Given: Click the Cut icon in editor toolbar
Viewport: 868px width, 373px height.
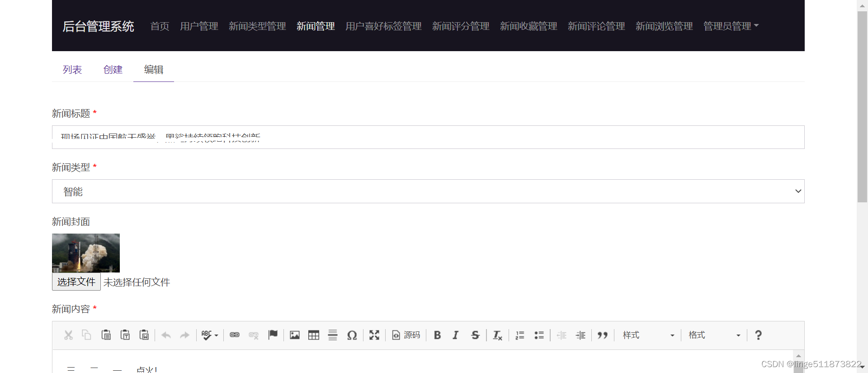Looking at the screenshot, I should point(68,335).
